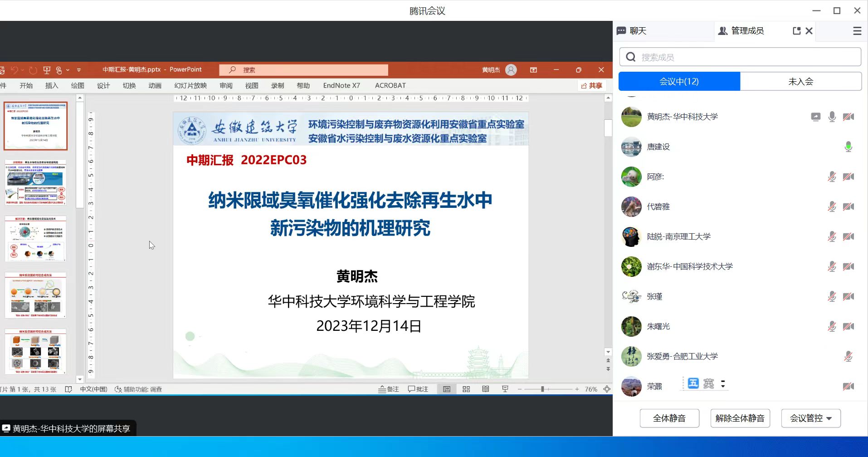This screenshot has height=457, width=868.
Task: Open quick access toolbar customize arrow
Action: coord(79,70)
